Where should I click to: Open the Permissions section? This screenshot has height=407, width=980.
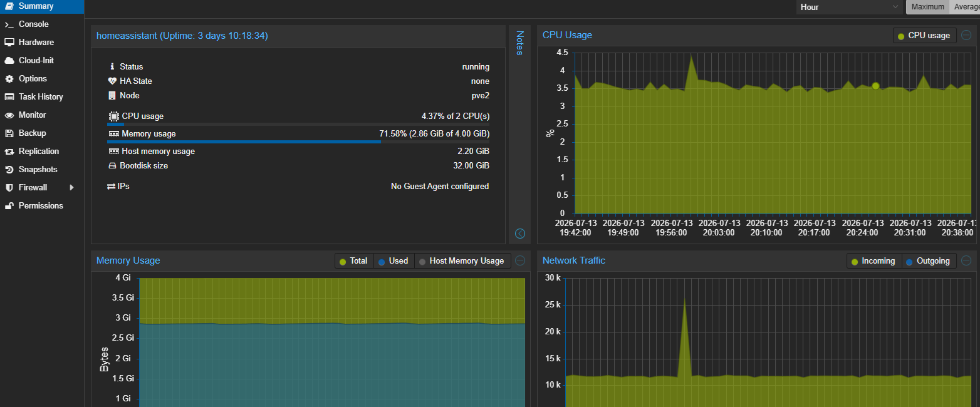41,206
